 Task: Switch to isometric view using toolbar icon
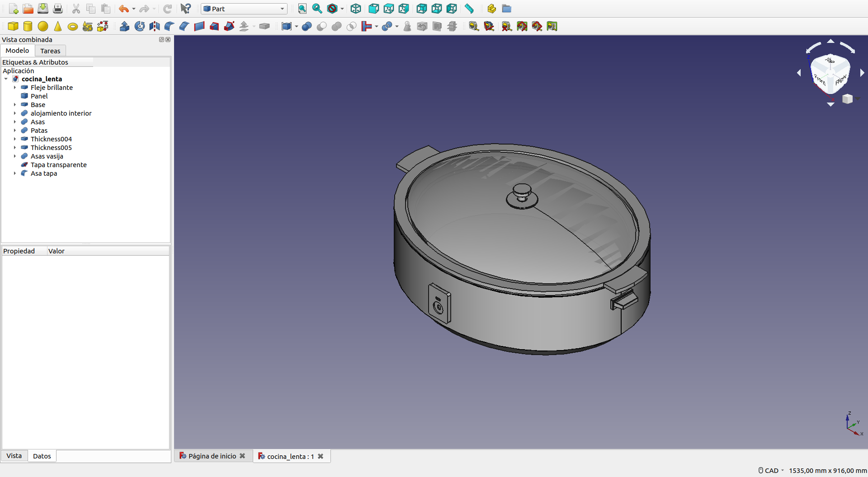pyautogui.click(x=356, y=9)
